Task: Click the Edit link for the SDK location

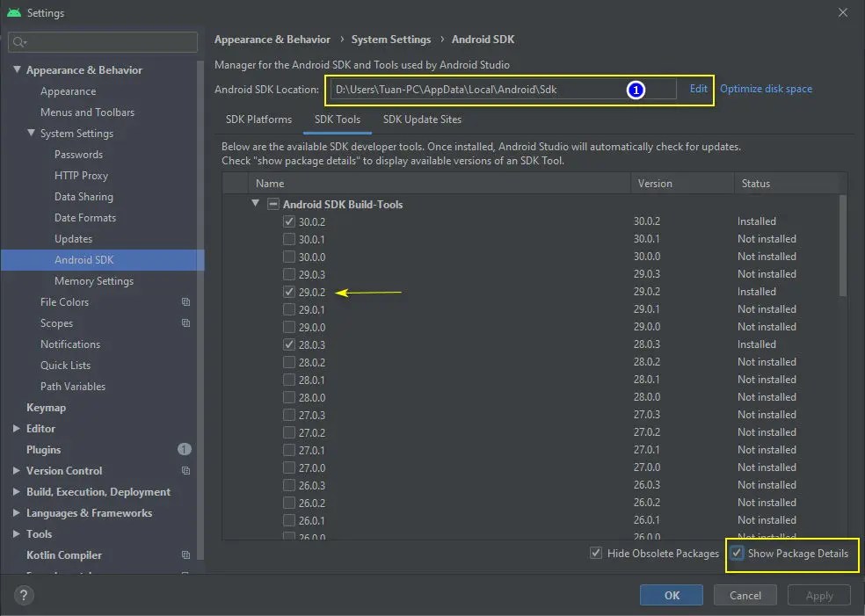Action: point(697,89)
